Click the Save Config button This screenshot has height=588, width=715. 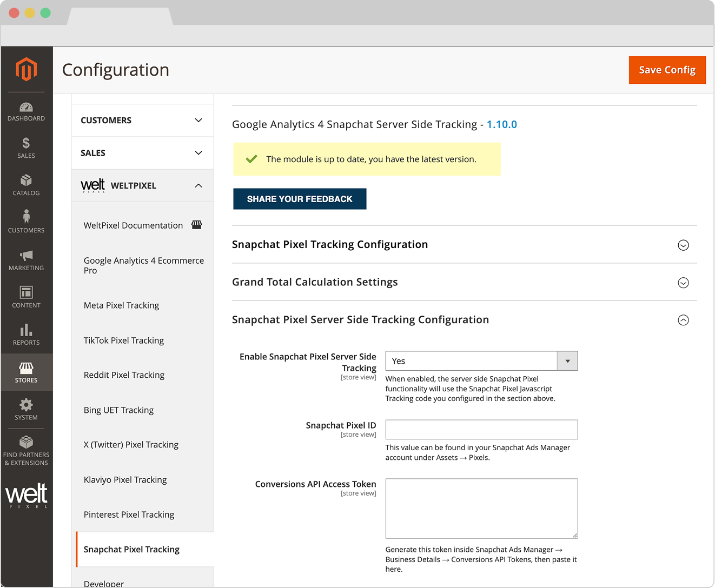(667, 70)
